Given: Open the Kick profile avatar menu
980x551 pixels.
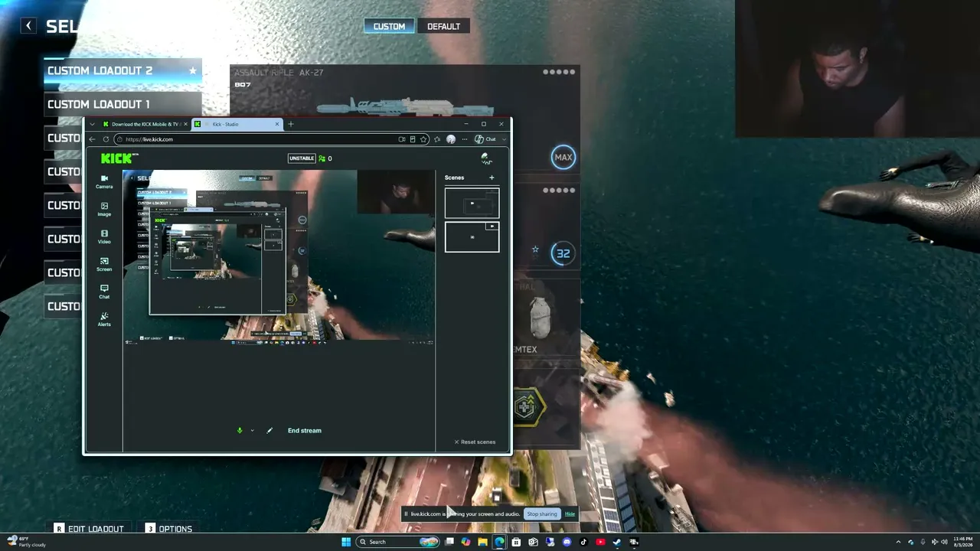Looking at the screenshot, I should (x=485, y=158).
